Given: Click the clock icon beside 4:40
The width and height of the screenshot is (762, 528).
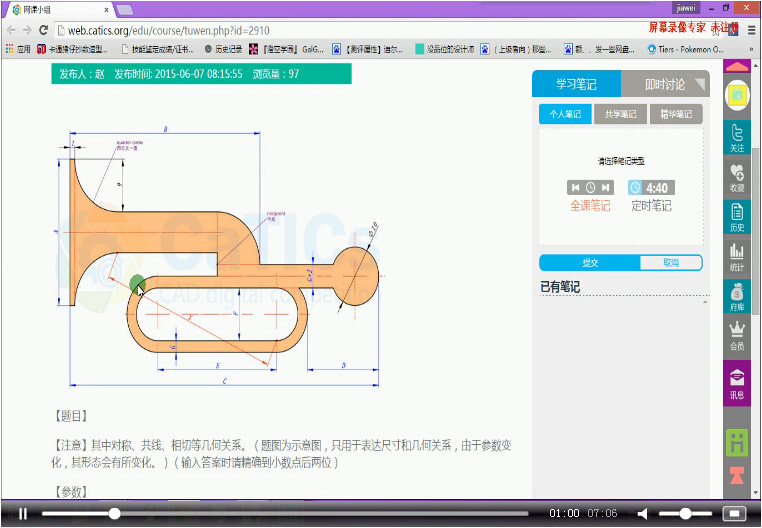Looking at the screenshot, I should [635, 188].
